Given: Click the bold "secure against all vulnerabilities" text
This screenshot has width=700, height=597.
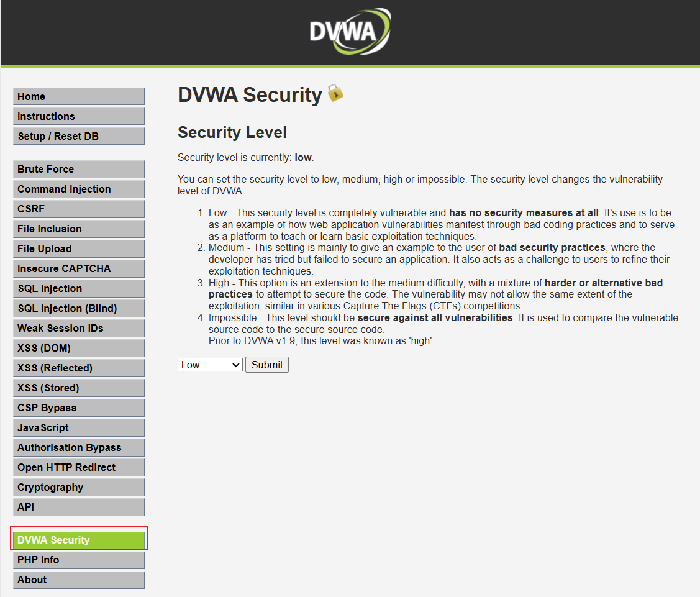Looking at the screenshot, I should (435, 317).
